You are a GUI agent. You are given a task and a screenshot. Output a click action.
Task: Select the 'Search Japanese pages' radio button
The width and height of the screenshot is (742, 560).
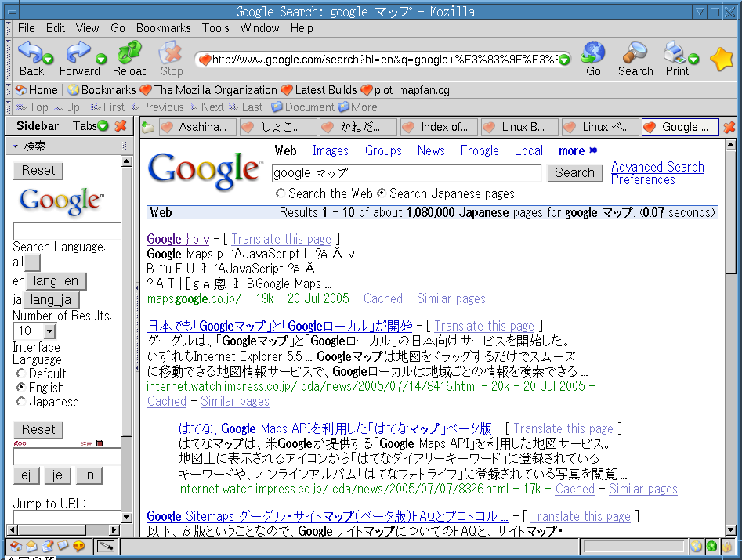click(381, 193)
